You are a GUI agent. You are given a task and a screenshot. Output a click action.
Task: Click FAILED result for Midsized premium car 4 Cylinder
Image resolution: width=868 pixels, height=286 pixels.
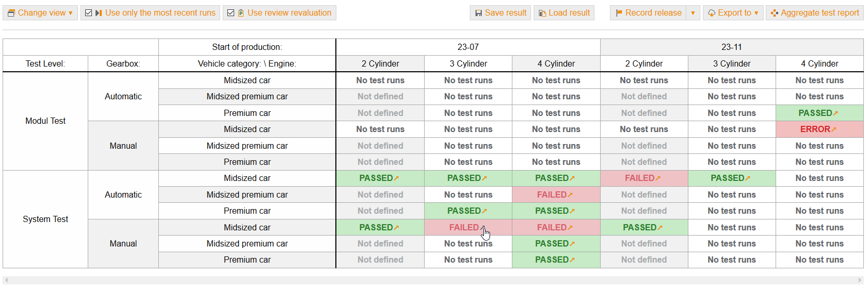coord(551,195)
